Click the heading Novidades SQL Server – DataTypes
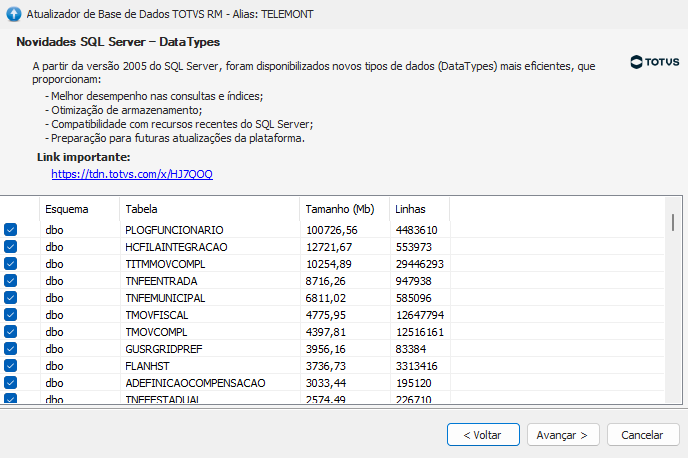688x458 pixels. point(118,42)
